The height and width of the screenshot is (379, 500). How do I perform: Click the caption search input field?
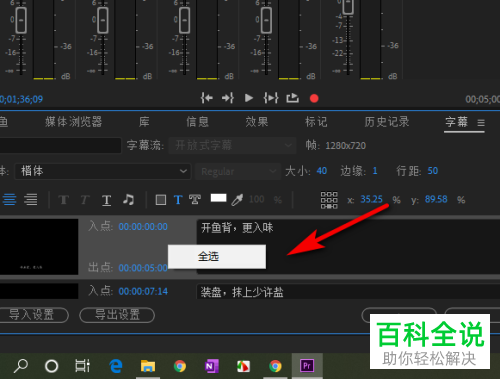point(60,146)
